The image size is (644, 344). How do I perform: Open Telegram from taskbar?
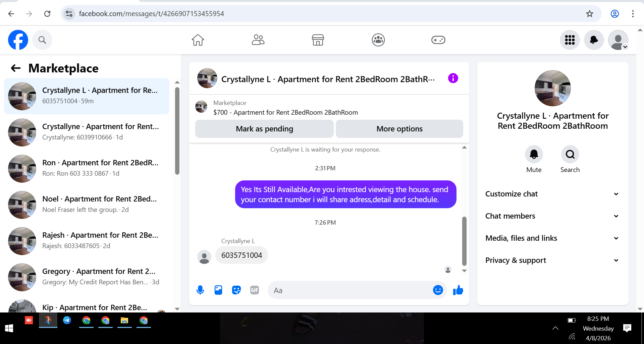coord(67,321)
